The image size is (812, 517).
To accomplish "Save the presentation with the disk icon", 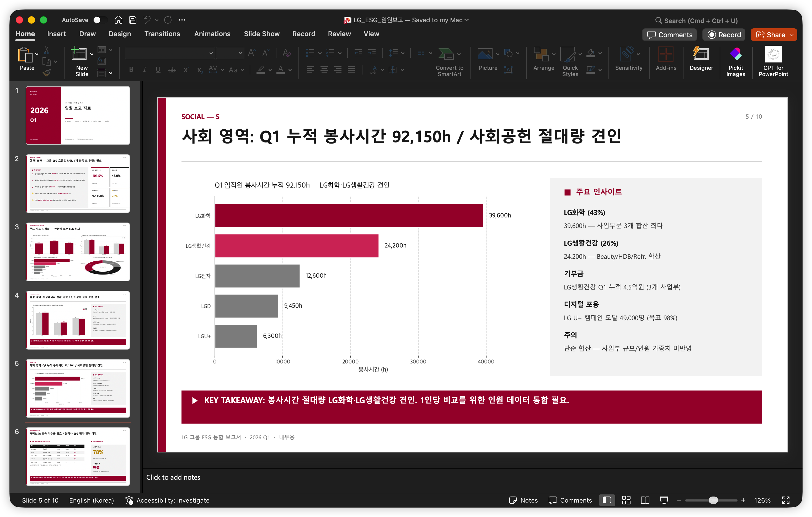I will pos(132,20).
